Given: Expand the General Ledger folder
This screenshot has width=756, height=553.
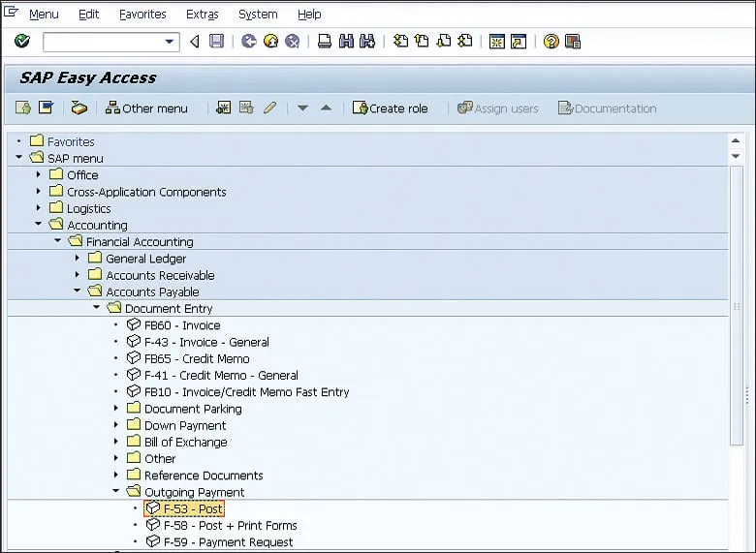Looking at the screenshot, I should coord(78,259).
